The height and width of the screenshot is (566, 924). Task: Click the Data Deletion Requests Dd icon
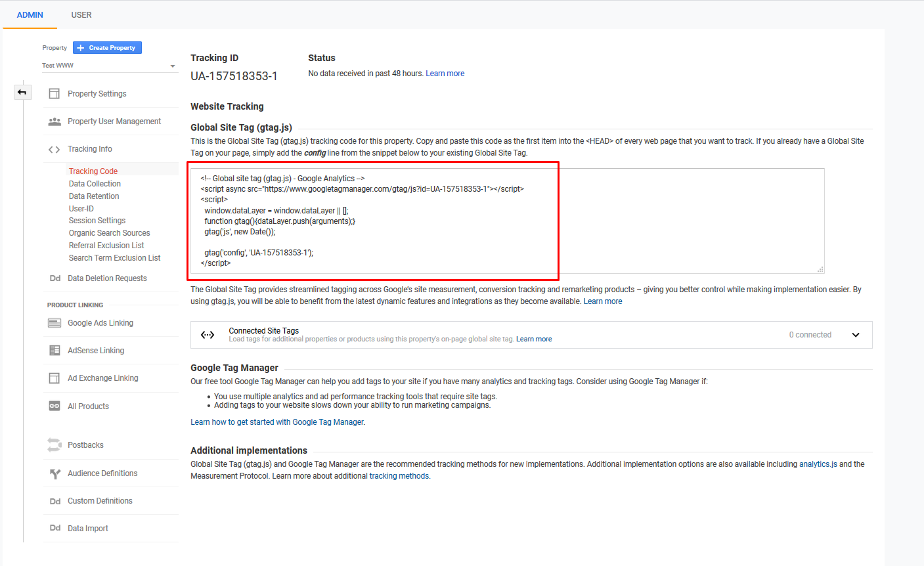pyautogui.click(x=55, y=278)
